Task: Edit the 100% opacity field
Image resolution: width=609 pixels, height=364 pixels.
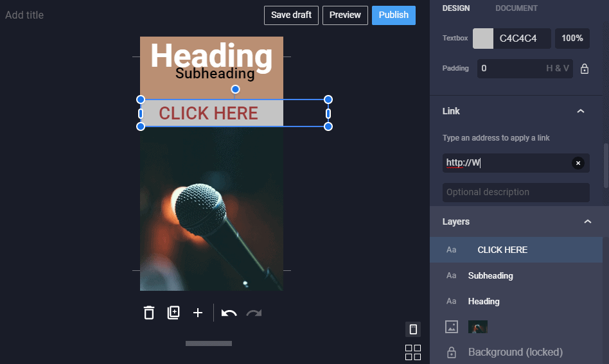Action: pos(572,39)
